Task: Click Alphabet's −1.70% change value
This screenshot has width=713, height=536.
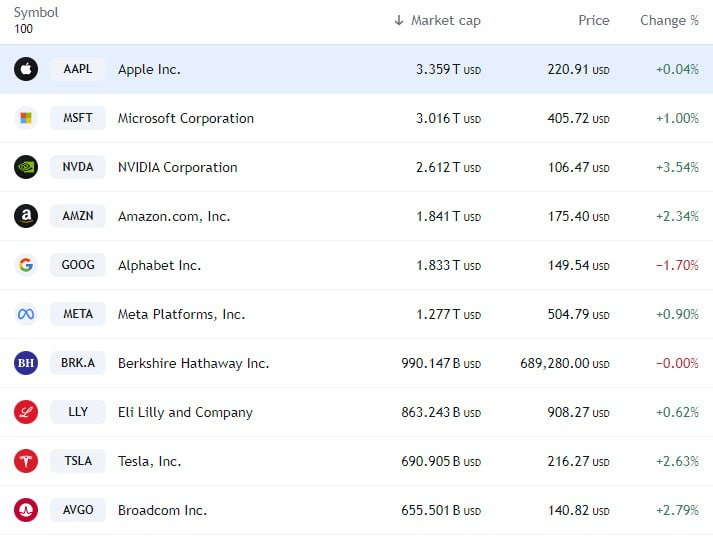Action: (677, 265)
